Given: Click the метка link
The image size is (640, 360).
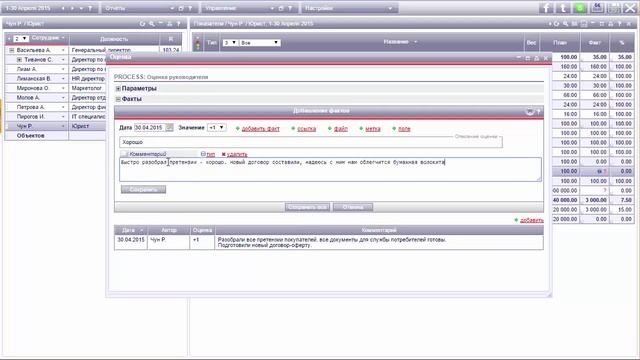Looking at the screenshot, I should coord(373,129).
